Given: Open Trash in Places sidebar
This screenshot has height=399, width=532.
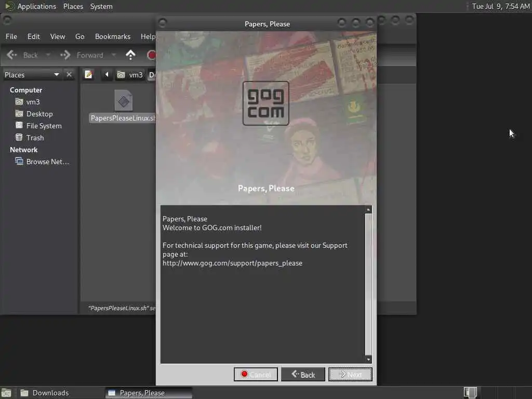Looking at the screenshot, I should pyautogui.click(x=35, y=138).
